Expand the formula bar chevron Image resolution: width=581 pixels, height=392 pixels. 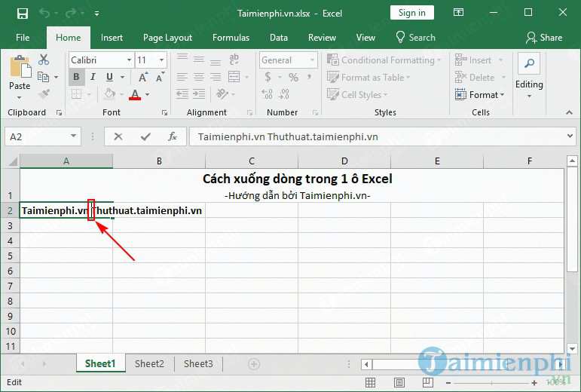pos(570,136)
